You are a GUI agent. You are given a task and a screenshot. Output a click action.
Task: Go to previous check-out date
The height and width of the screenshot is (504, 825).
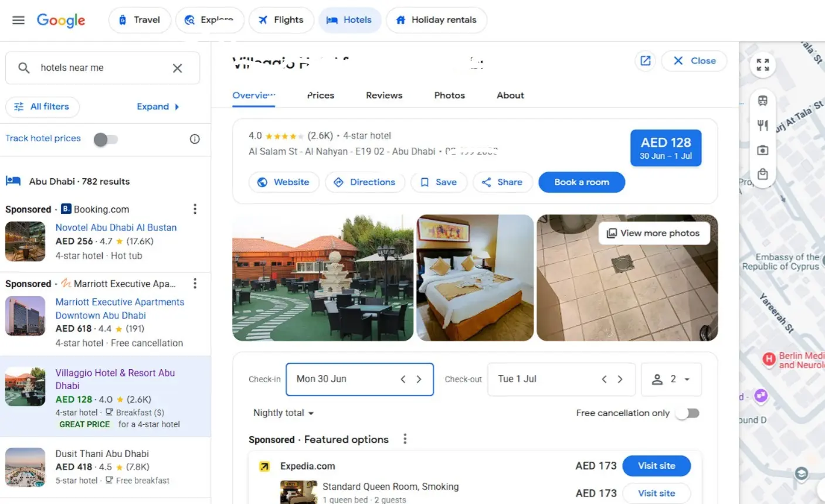click(x=604, y=379)
